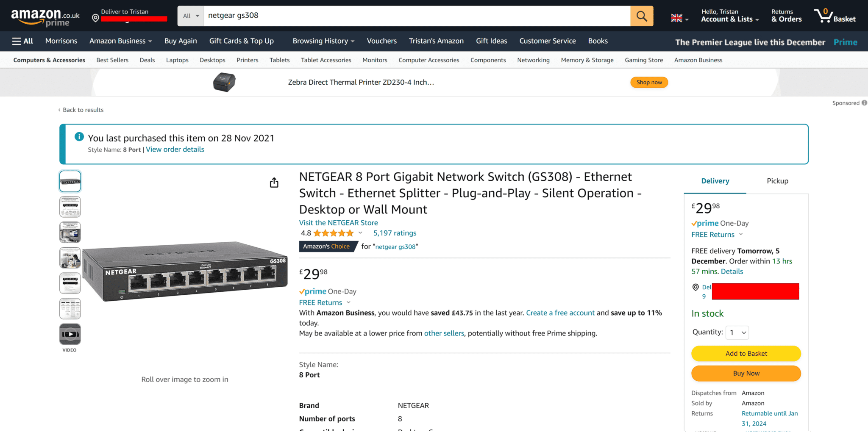868x432 pixels.
Task: Switch to the Pickup tab
Action: pyautogui.click(x=777, y=180)
